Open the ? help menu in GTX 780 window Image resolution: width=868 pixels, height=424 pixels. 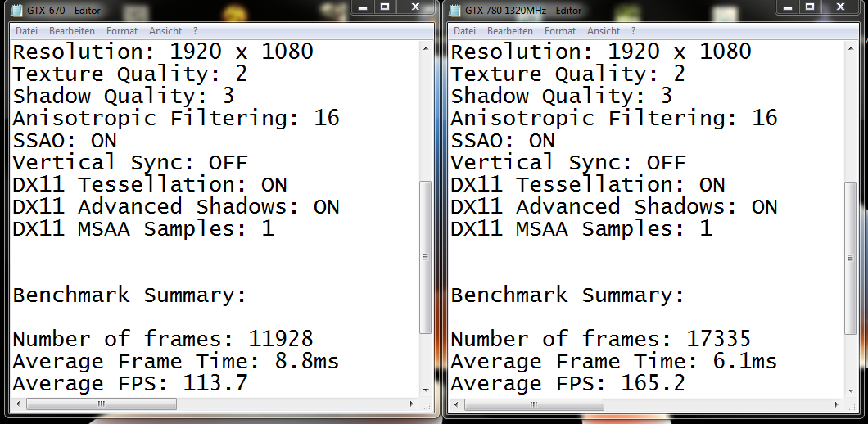pos(633,32)
